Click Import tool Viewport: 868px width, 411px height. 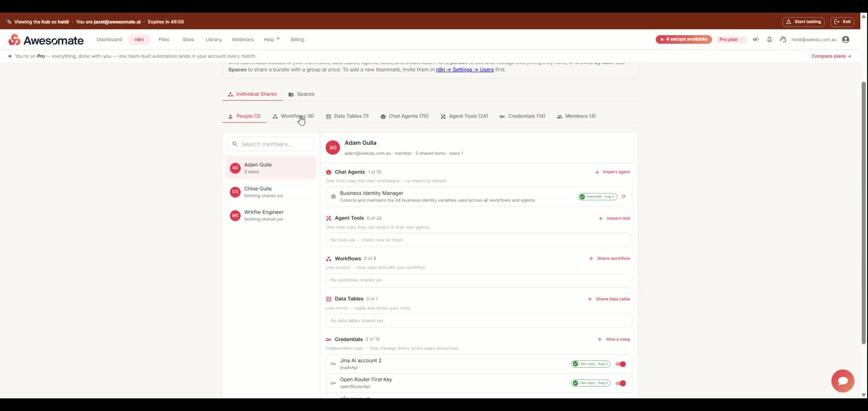(614, 219)
